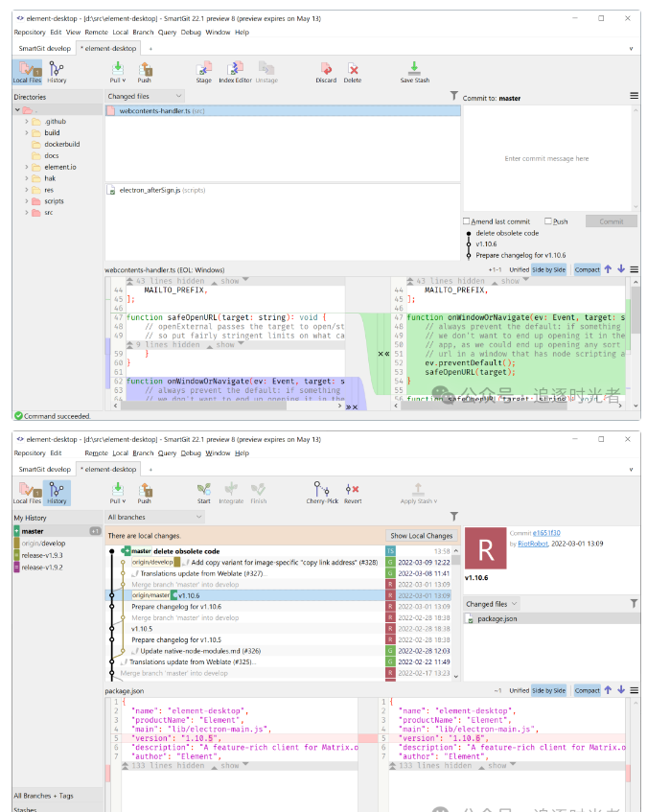Toggle Compact mode in webcontents-handler diff
This screenshot has height=812, width=647.
coord(588,269)
